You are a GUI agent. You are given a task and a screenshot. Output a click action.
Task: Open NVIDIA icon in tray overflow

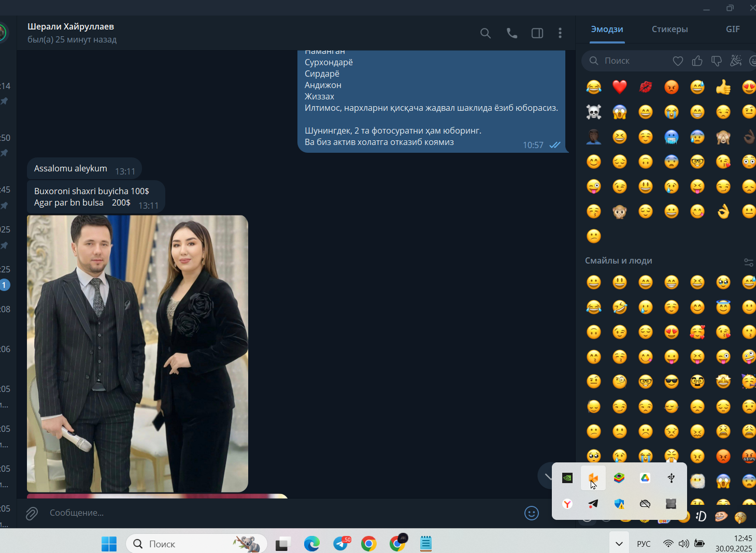coord(567,478)
